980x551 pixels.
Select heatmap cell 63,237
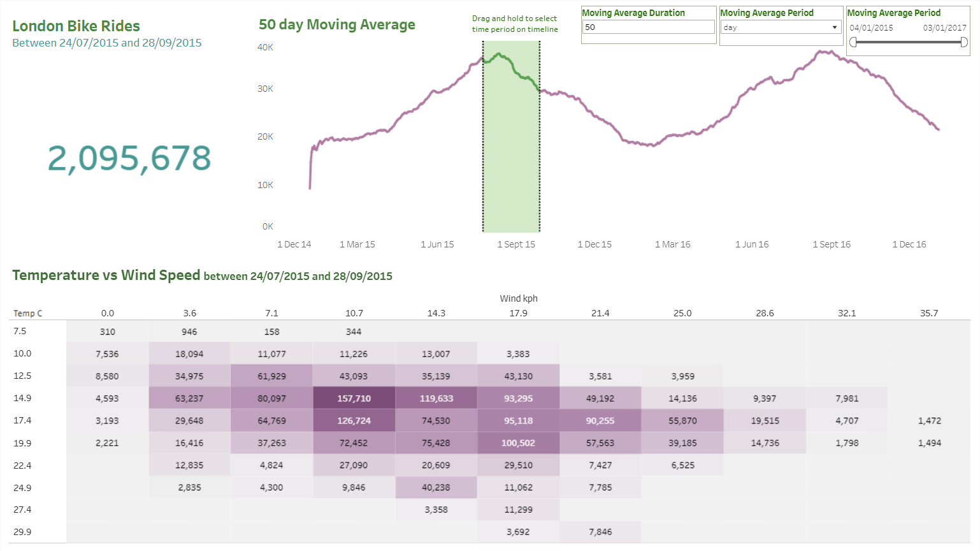[189, 398]
